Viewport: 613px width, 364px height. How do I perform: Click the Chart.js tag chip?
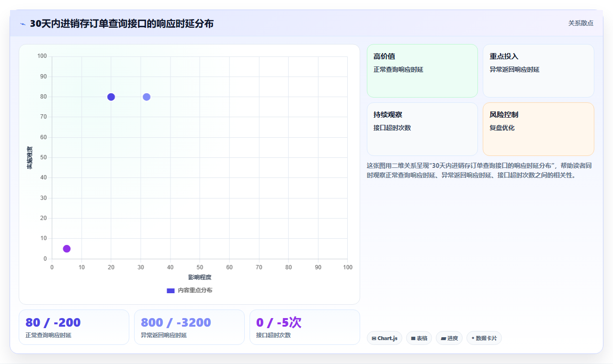tap(384, 338)
